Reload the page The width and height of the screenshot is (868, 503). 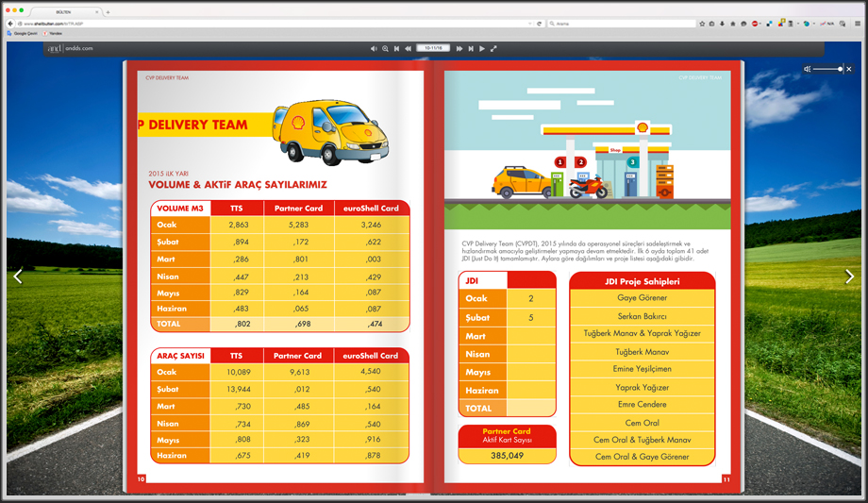coord(539,24)
